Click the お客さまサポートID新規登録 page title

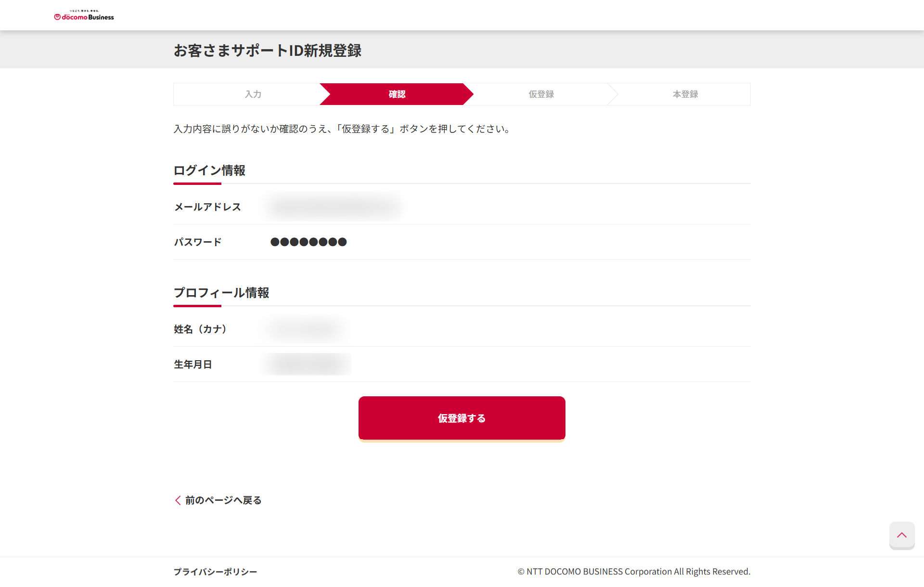point(268,51)
